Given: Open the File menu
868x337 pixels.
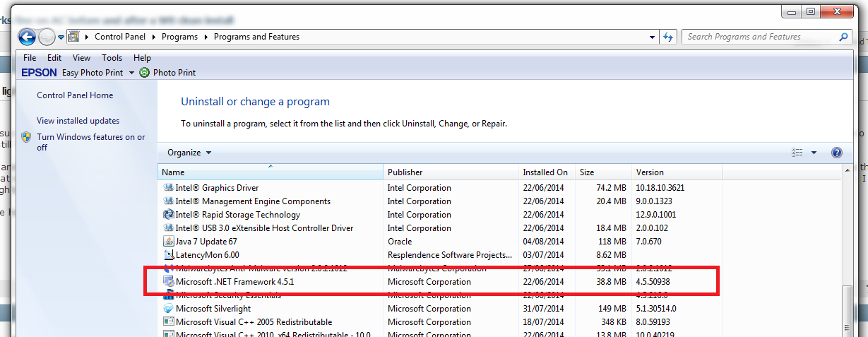Looking at the screenshot, I should pyautogui.click(x=30, y=58).
